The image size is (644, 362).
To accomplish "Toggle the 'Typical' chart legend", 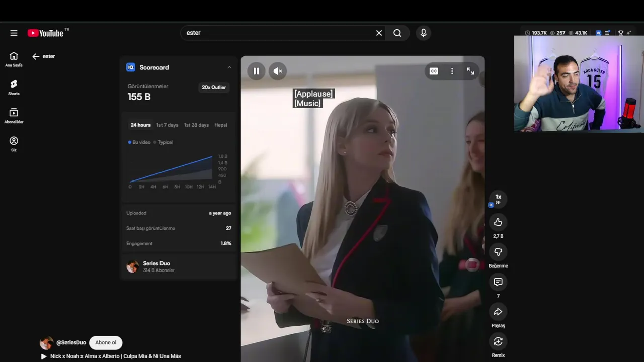I will point(163,142).
